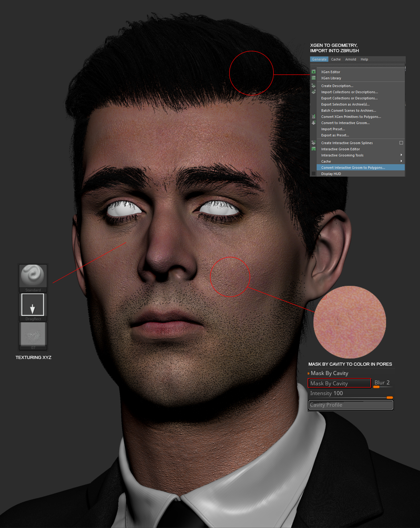Click the Create Description icon
This screenshot has height=528, width=420.
point(313,86)
